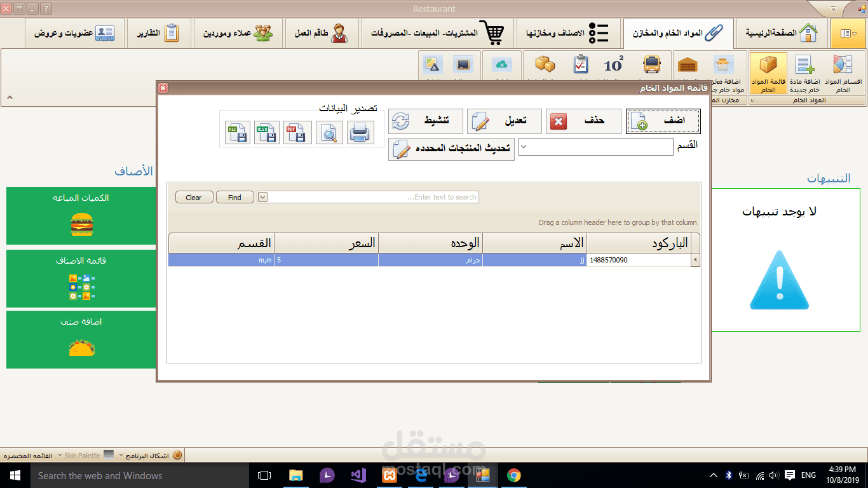
Task: Switch to عملاء وموردين tab
Action: [238, 33]
